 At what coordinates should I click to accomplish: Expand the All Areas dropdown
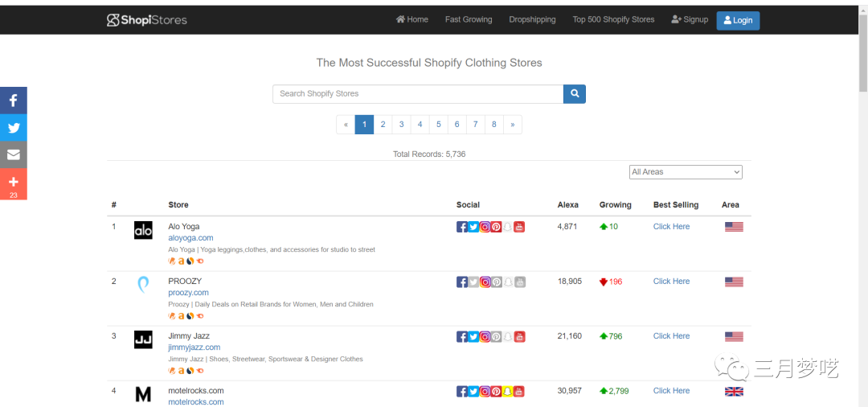[x=686, y=172]
